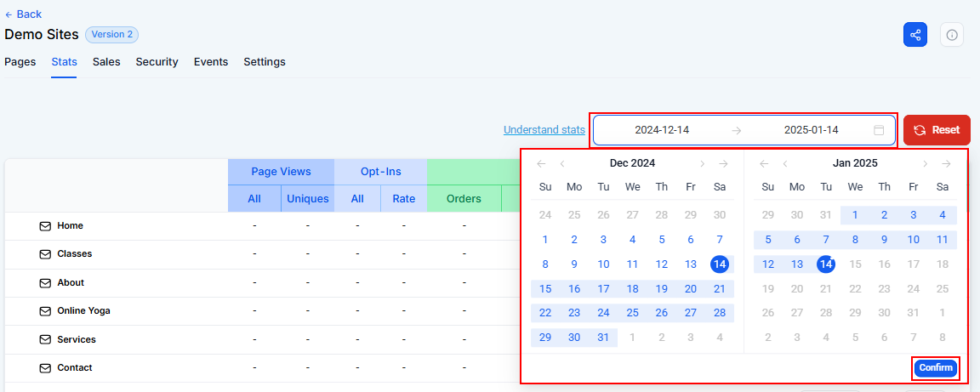Click the Uniques sub-column header
The height and width of the screenshot is (392, 980).
click(x=307, y=199)
